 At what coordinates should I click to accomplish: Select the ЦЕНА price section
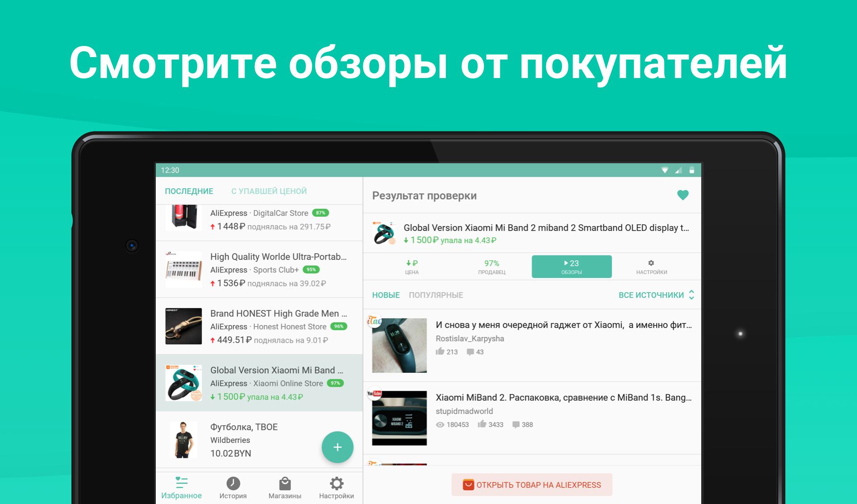pos(412,267)
